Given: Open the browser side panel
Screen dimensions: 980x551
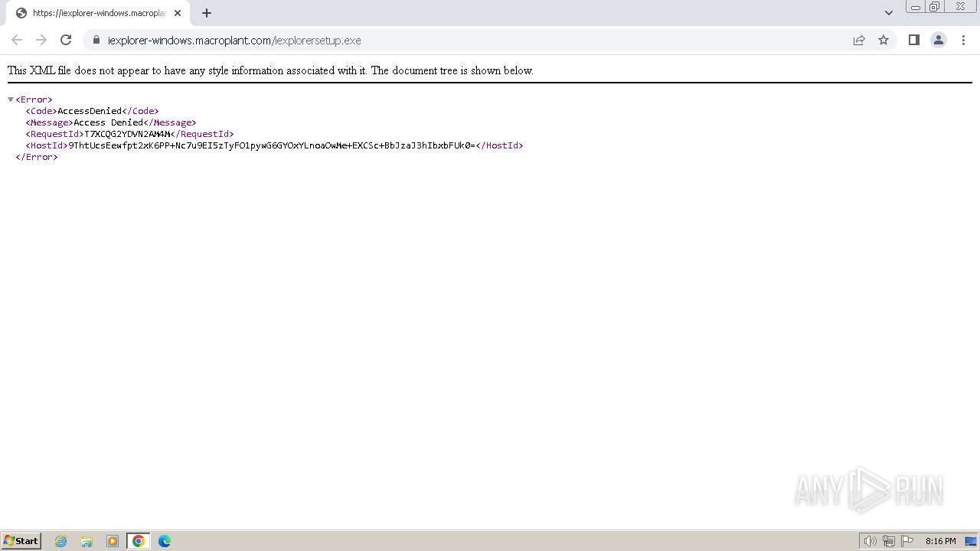Looking at the screenshot, I should pyautogui.click(x=913, y=40).
